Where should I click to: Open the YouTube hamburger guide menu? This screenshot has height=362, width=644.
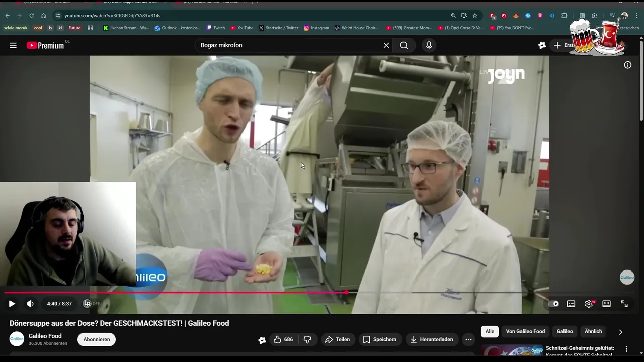coord(13,45)
